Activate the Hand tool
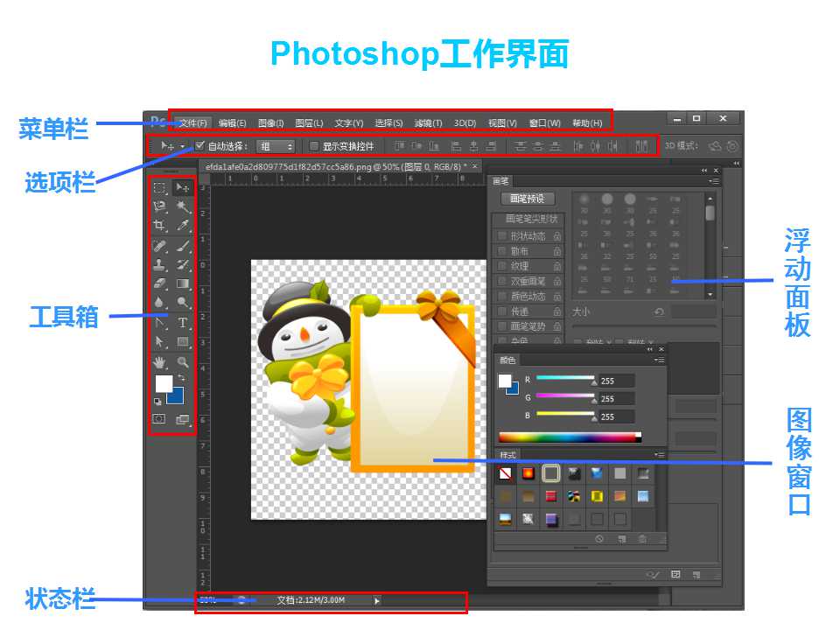Image resolution: width=840 pixels, height=630 pixels. tap(159, 362)
